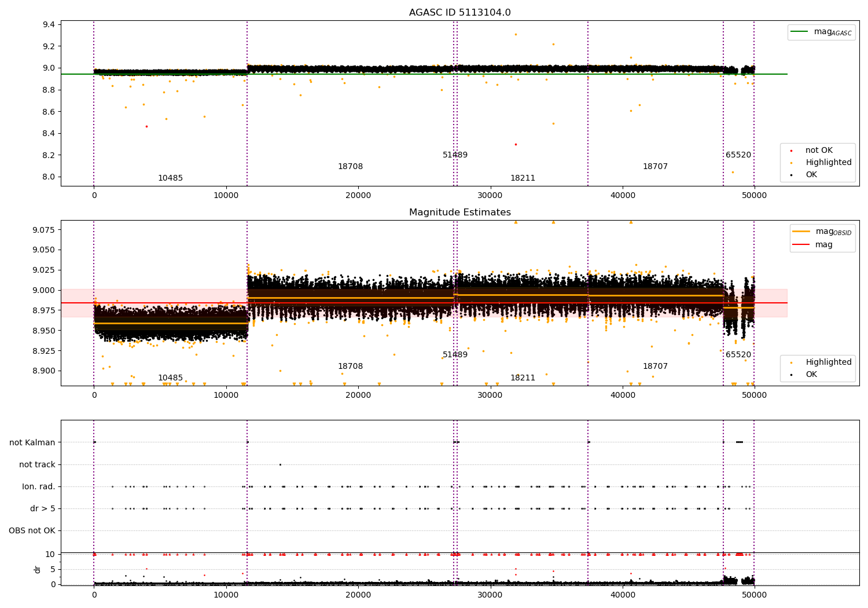The image size is (868, 608).
Task: Click the 'not track' axis label
Action: click(37, 465)
